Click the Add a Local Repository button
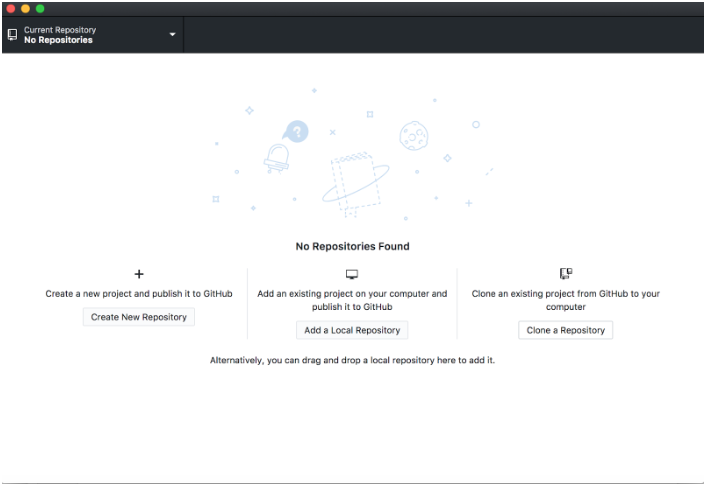This screenshot has height=484, width=706. click(352, 330)
